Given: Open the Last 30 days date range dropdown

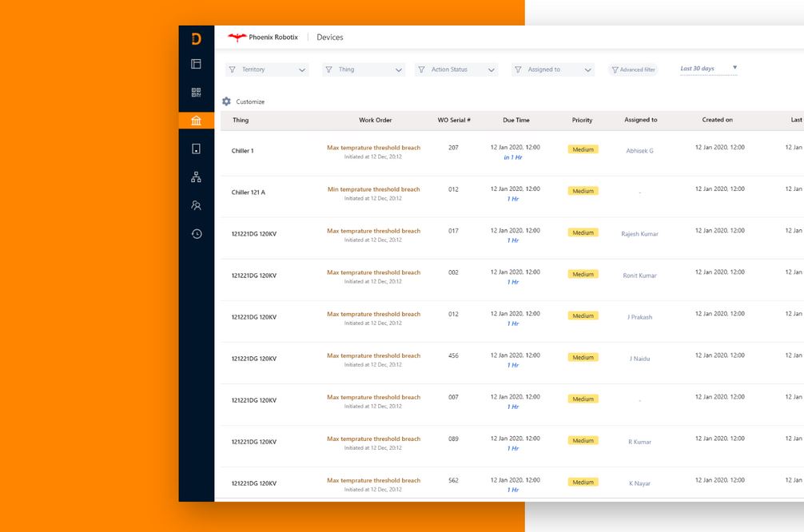Looking at the screenshot, I should 709,68.
